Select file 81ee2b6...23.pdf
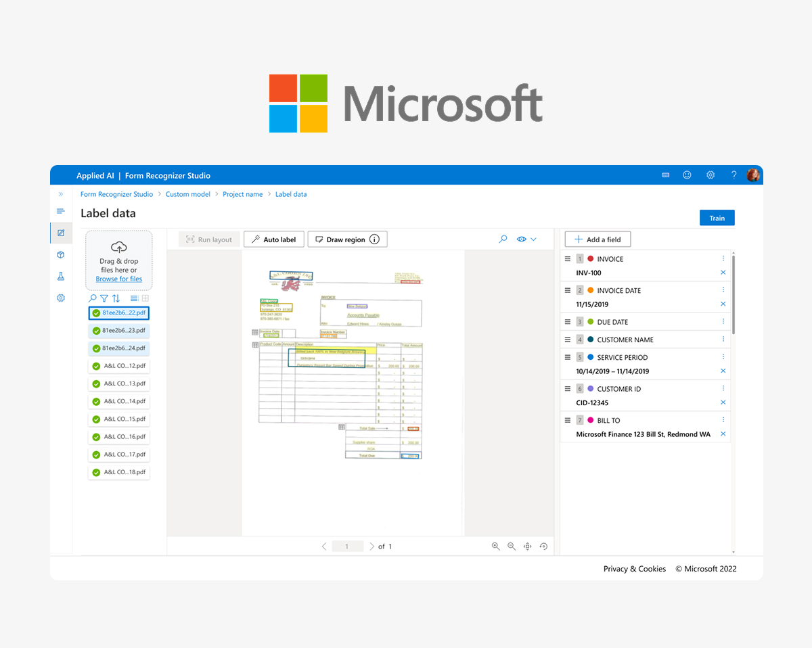 point(119,331)
